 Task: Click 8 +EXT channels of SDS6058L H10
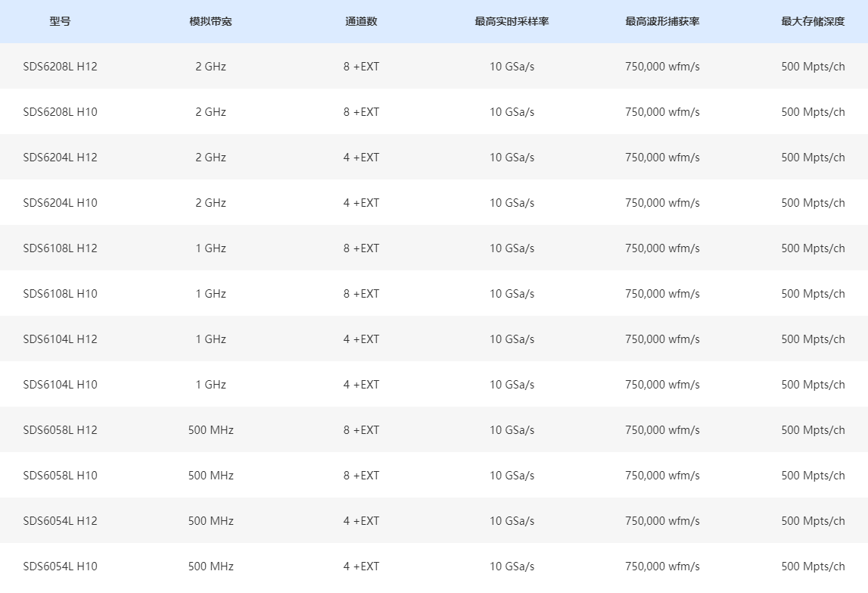coord(361,476)
